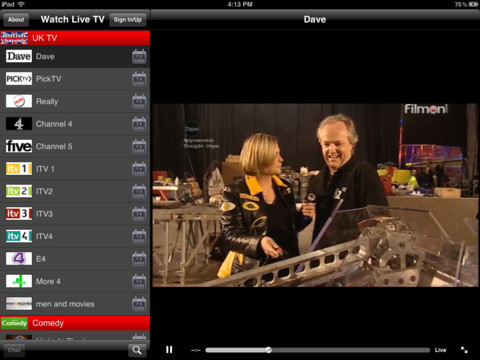Enter fullscreen video mode
The width and height of the screenshot is (480, 360).
(464, 350)
